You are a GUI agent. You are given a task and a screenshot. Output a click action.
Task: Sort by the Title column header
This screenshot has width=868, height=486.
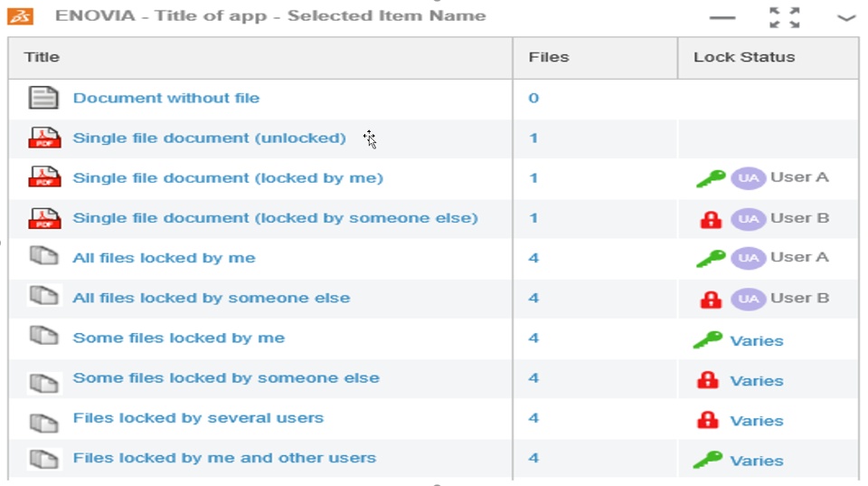42,57
